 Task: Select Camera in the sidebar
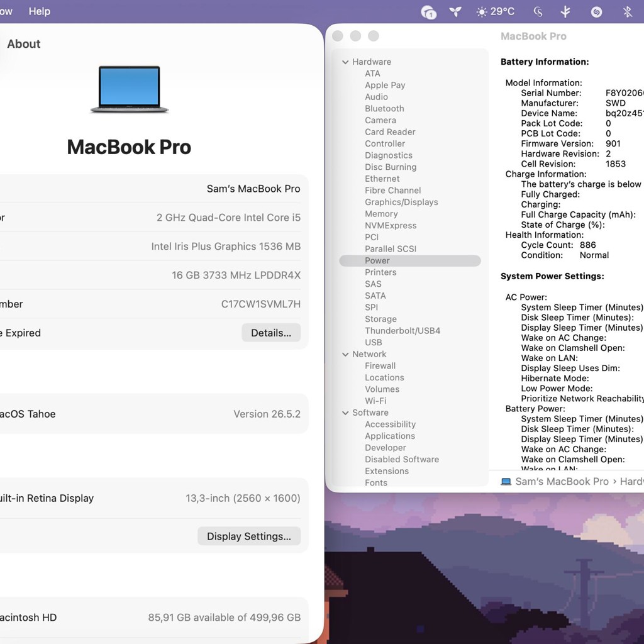[380, 120]
